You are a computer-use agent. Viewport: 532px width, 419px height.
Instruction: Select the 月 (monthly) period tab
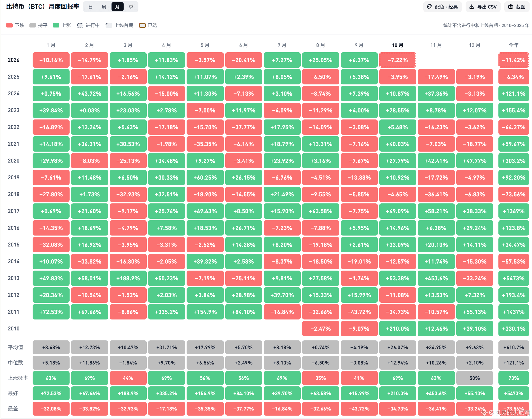117,7
